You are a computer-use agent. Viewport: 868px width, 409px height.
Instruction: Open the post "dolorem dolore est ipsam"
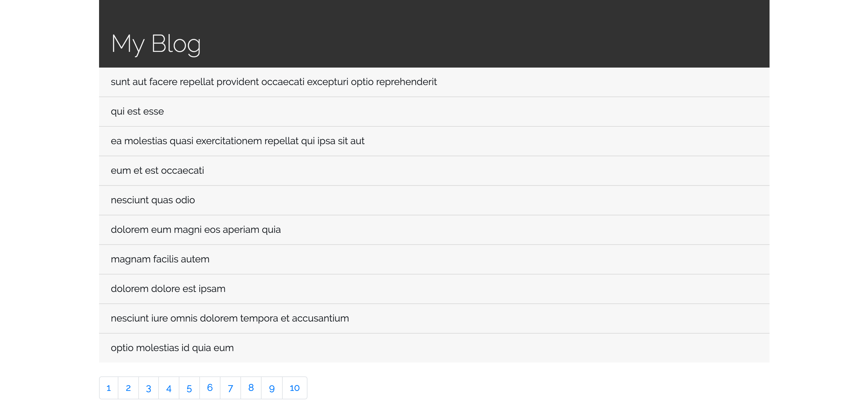pyautogui.click(x=168, y=289)
